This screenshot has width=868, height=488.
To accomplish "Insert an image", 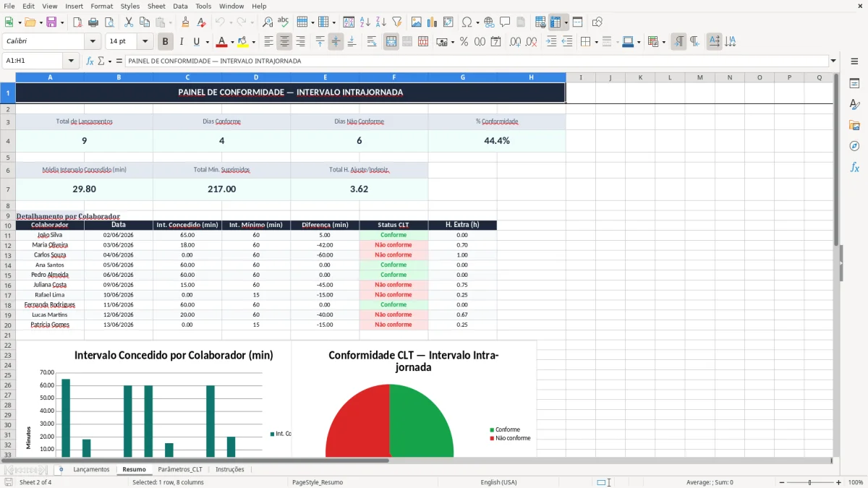I will pyautogui.click(x=417, y=22).
